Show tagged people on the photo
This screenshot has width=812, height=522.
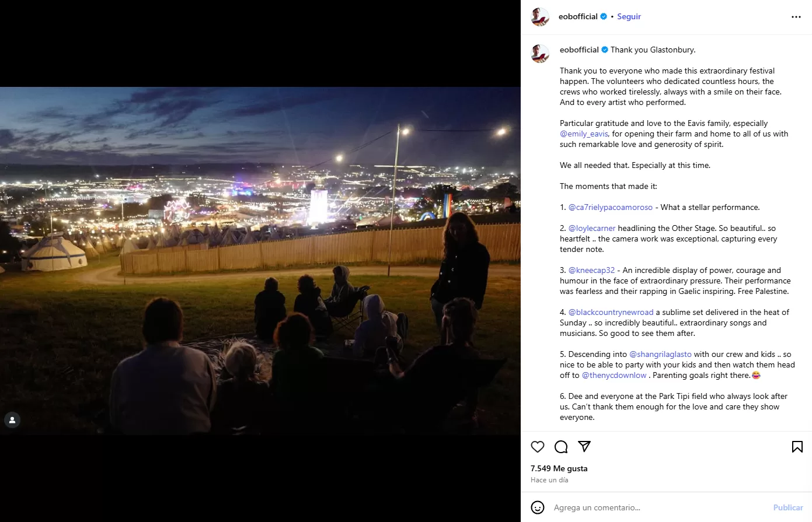pyautogui.click(x=12, y=420)
